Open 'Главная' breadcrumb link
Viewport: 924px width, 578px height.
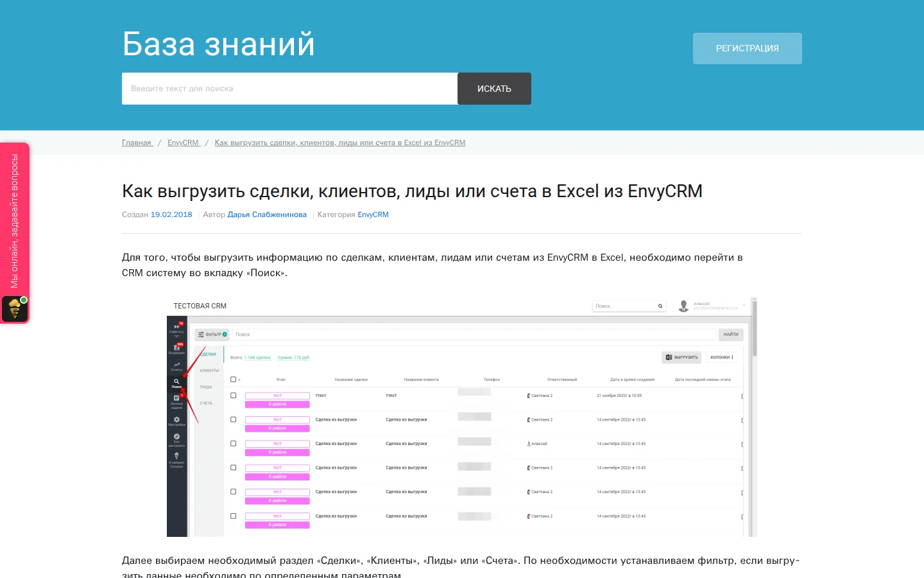click(x=137, y=143)
